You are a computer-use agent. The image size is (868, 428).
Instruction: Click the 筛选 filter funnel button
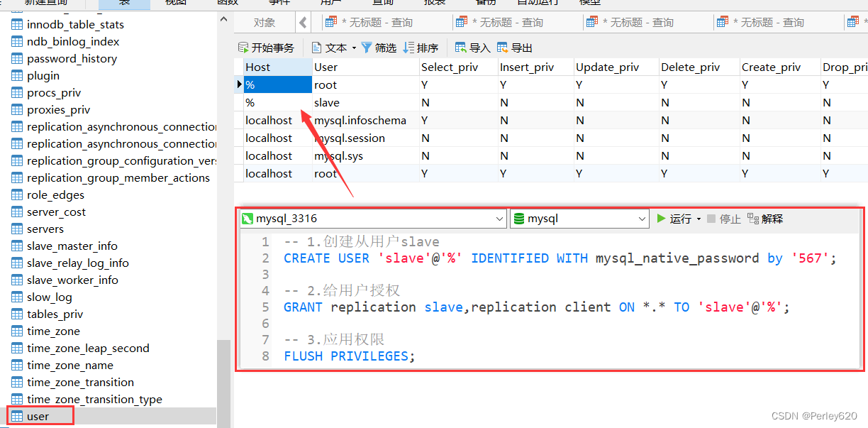click(379, 48)
